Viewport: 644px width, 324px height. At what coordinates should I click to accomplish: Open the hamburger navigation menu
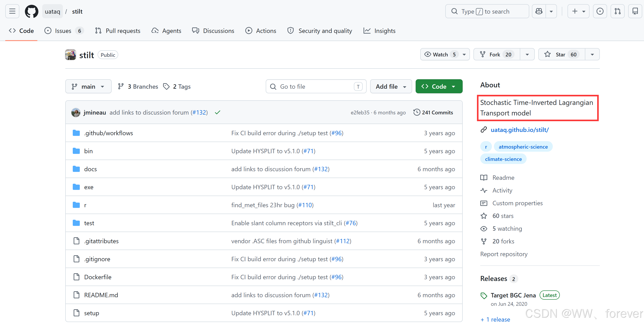pyautogui.click(x=12, y=11)
